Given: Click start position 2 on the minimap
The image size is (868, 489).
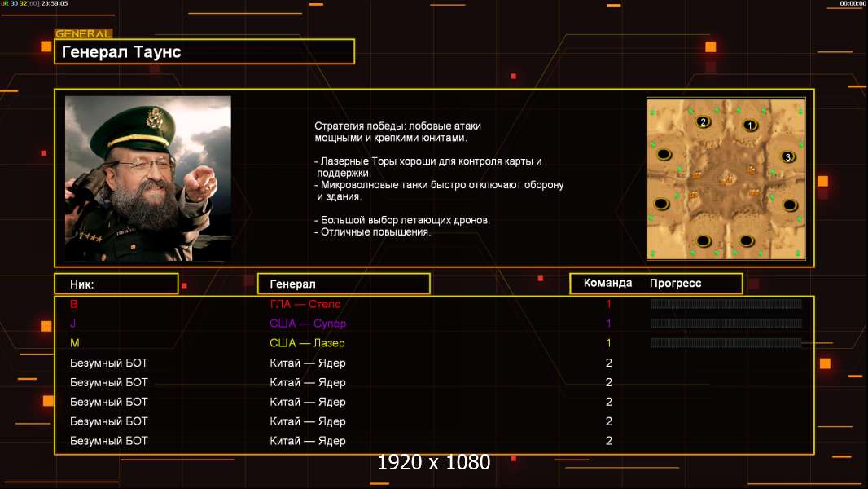Looking at the screenshot, I should pyautogui.click(x=704, y=122).
